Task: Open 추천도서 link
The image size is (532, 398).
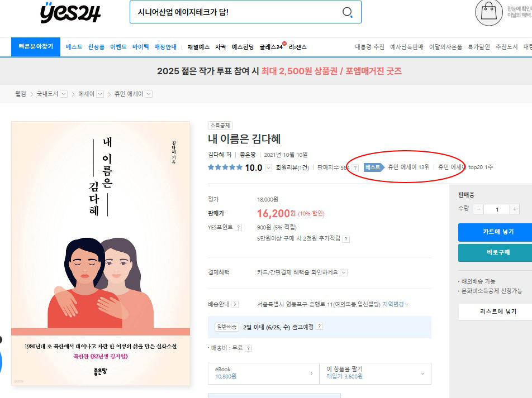Action: pyautogui.click(x=506, y=47)
